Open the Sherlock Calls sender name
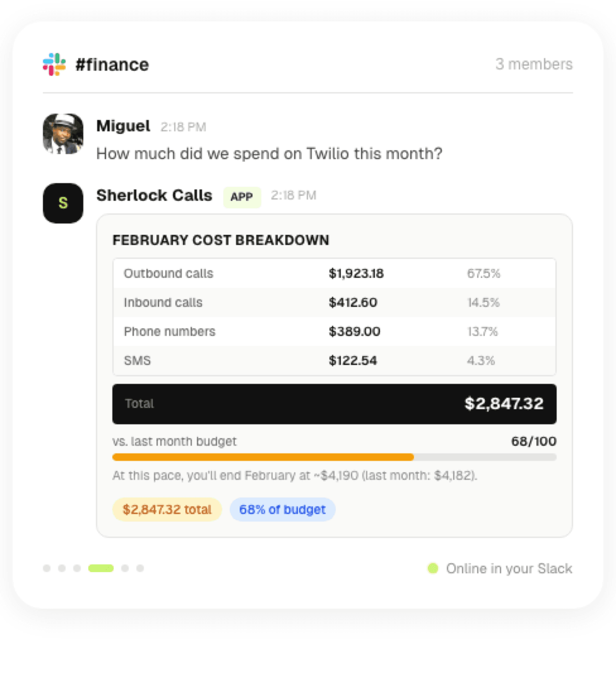Image resolution: width=616 pixels, height=692 pixels. click(154, 195)
